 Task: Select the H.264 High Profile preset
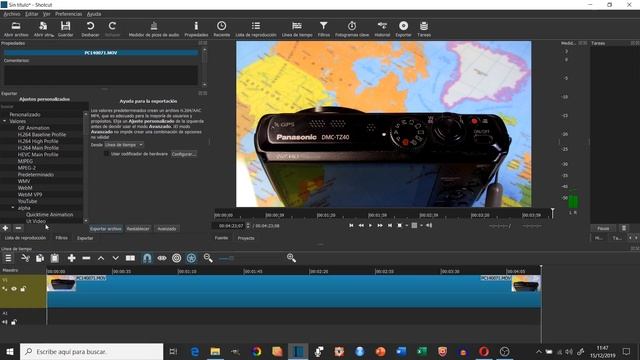pyautogui.click(x=38, y=141)
